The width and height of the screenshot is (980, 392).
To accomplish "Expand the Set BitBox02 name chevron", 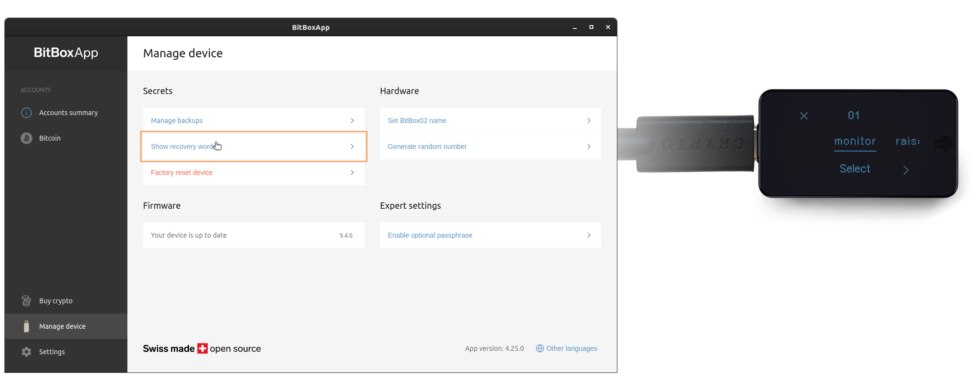I will click(589, 121).
